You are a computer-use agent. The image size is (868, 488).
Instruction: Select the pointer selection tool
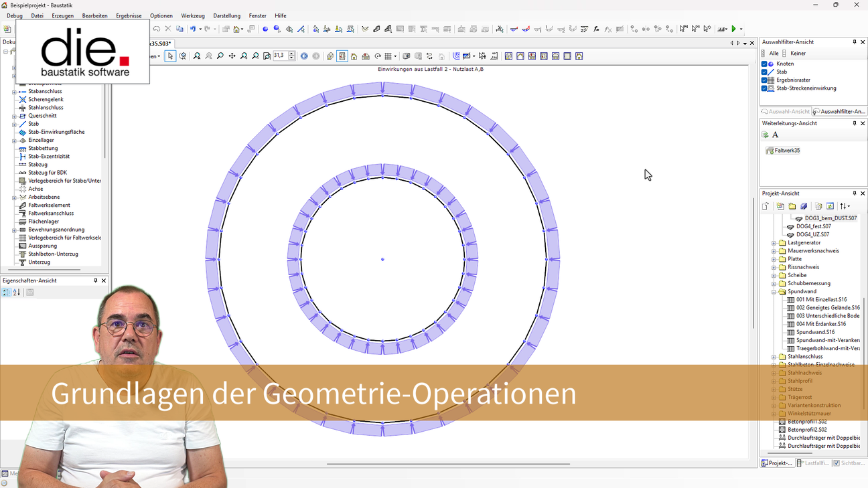tap(170, 56)
